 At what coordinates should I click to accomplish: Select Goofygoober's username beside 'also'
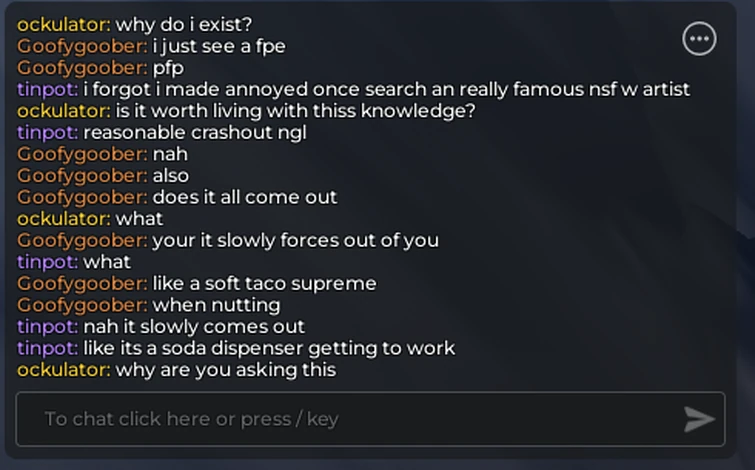(82, 176)
